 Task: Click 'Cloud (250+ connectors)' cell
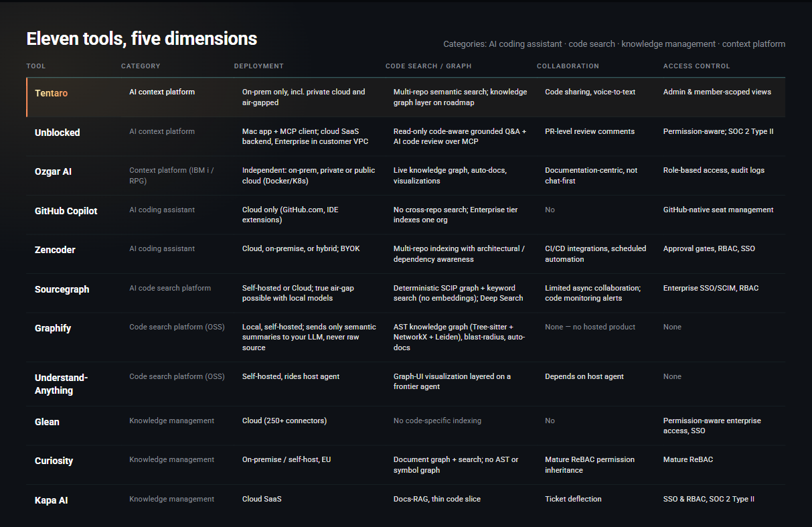pos(285,421)
